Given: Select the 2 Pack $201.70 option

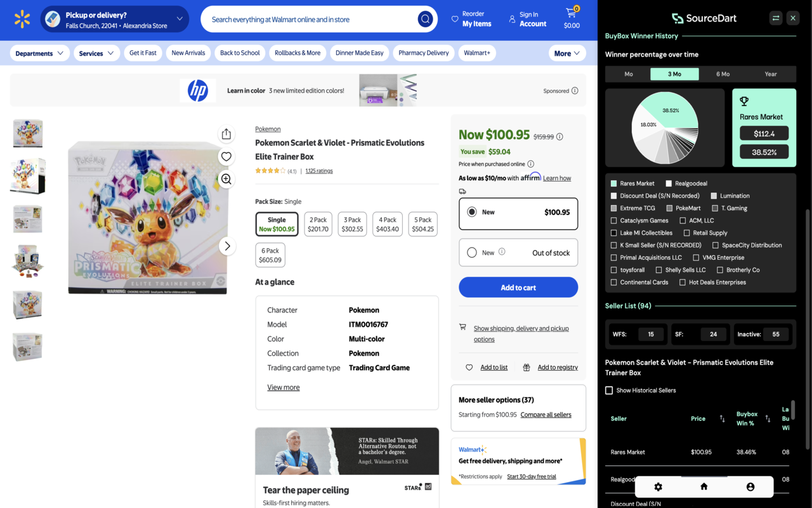Looking at the screenshot, I should (318, 224).
